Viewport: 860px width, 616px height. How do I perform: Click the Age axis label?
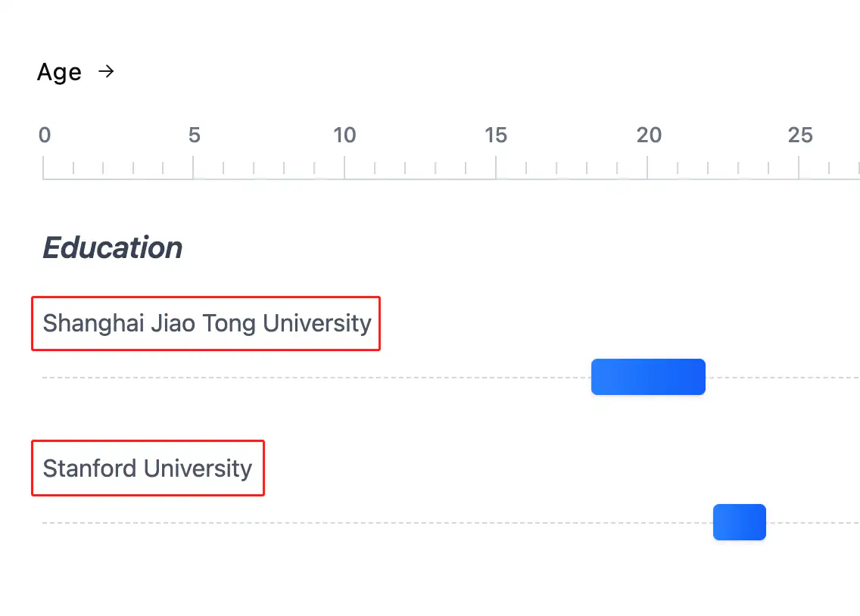[x=59, y=73]
